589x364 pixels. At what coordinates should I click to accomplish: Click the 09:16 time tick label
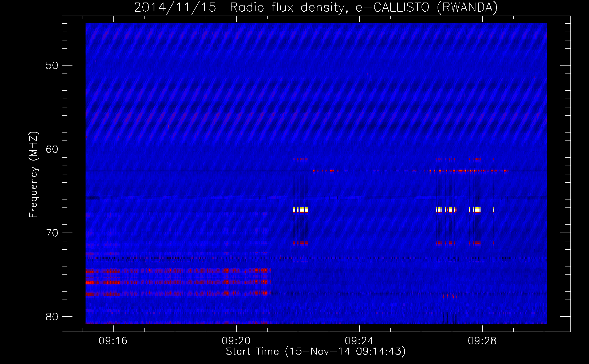[x=113, y=341]
